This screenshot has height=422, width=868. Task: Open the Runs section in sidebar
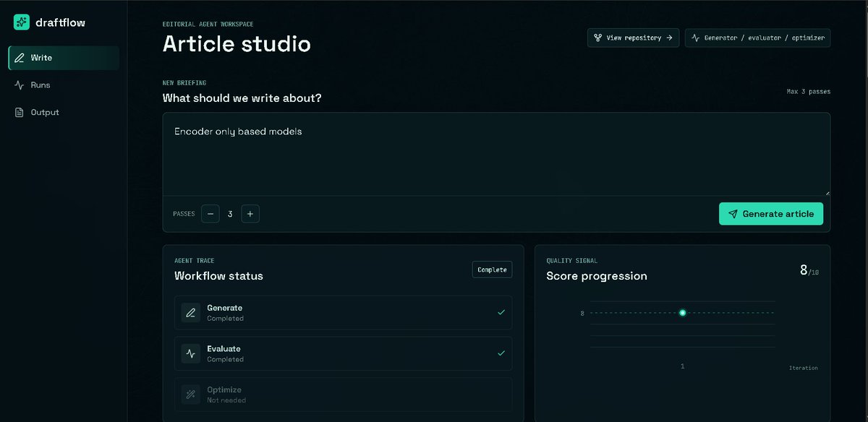64,85
